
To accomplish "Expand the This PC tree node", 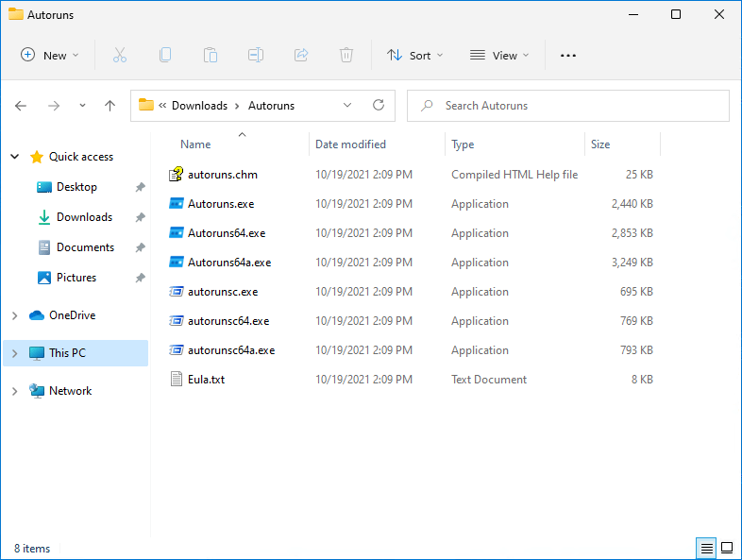I will pyautogui.click(x=15, y=353).
